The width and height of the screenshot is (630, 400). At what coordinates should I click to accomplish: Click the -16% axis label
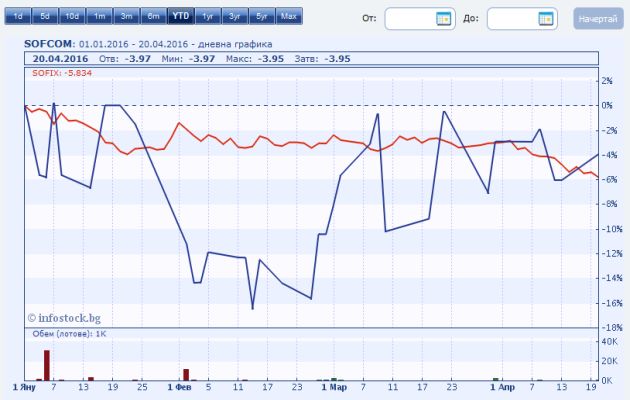[x=611, y=303]
